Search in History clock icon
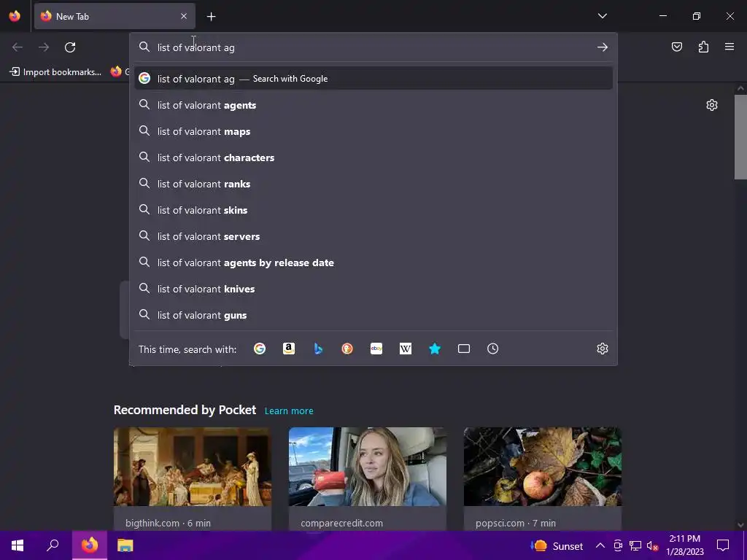747x560 pixels. point(492,349)
